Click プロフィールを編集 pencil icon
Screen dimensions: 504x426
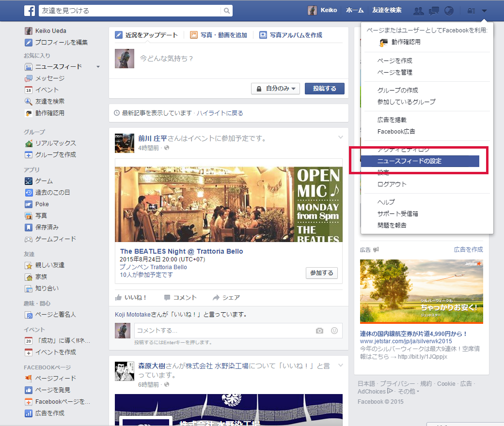tap(28, 43)
